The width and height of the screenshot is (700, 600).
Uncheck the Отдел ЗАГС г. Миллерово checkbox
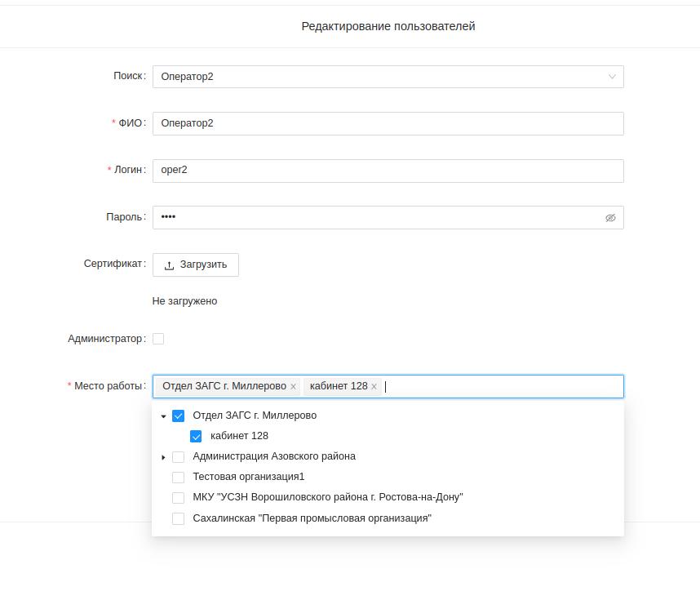tap(179, 416)
